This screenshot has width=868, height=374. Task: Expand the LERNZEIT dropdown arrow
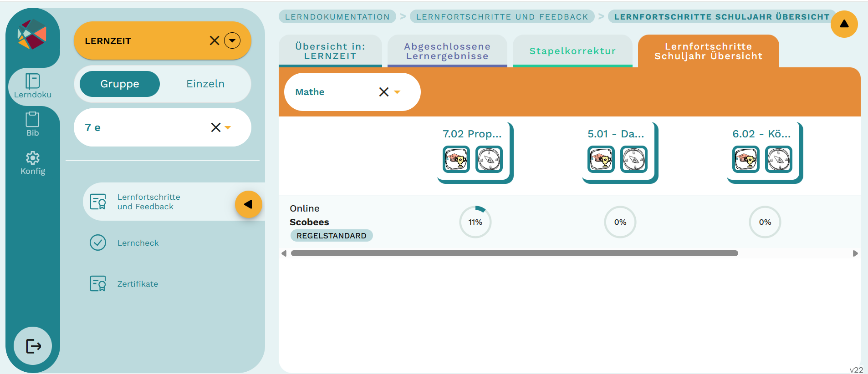232,41
